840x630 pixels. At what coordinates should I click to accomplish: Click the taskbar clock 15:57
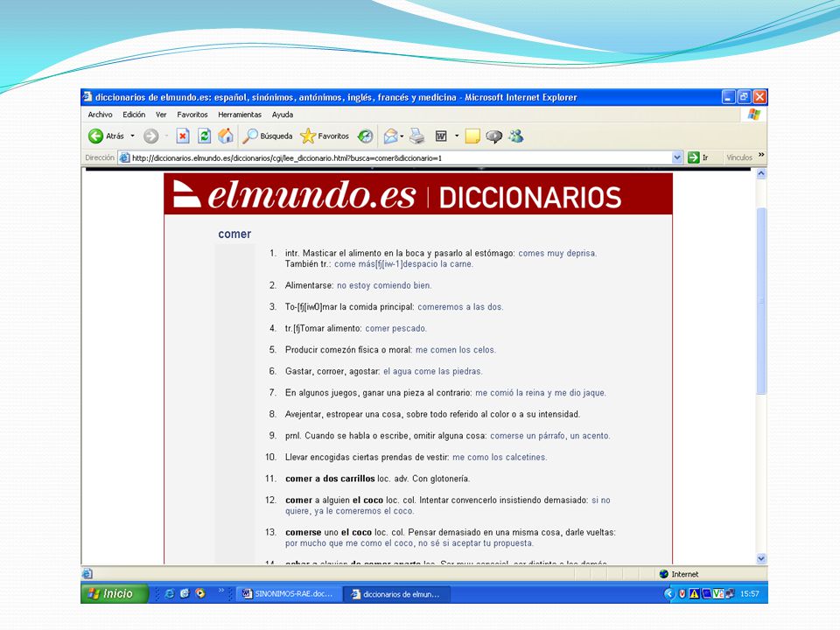(x=750, y=594)
